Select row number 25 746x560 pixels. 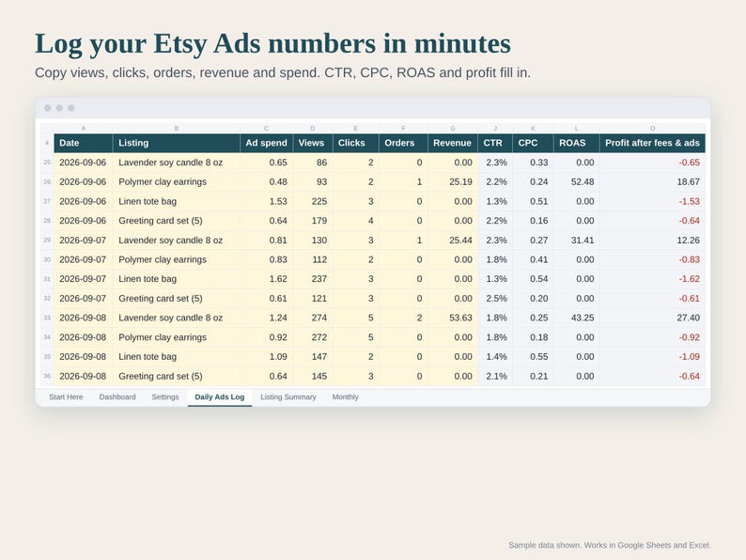47,163
